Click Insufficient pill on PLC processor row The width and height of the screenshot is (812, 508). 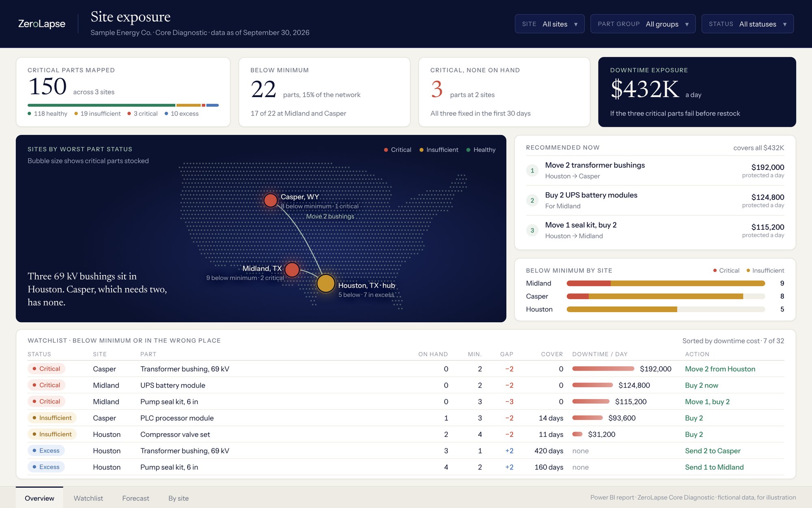52,418
